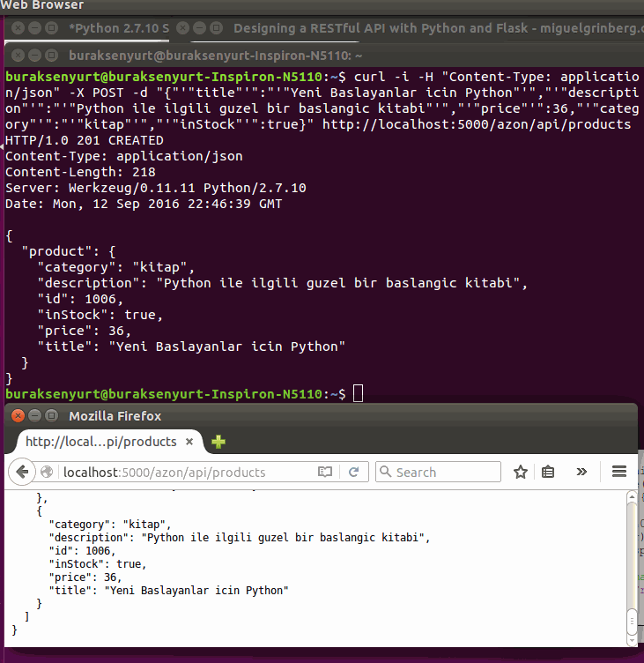Click scrollbar down arrow in Firefox
Screen dimensions: 644x663
632,641
